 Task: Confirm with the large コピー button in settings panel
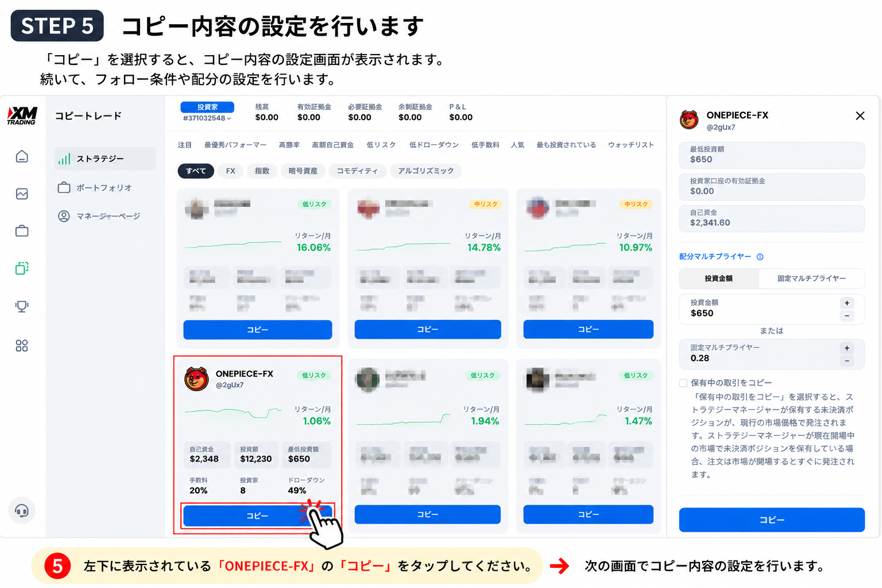pyautogui.click(x=772, y=520)
